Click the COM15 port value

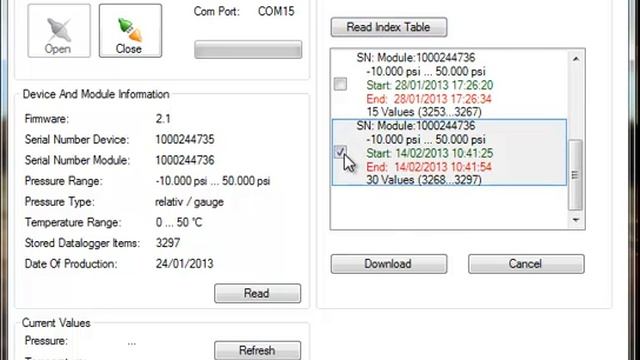coord(276,11)
